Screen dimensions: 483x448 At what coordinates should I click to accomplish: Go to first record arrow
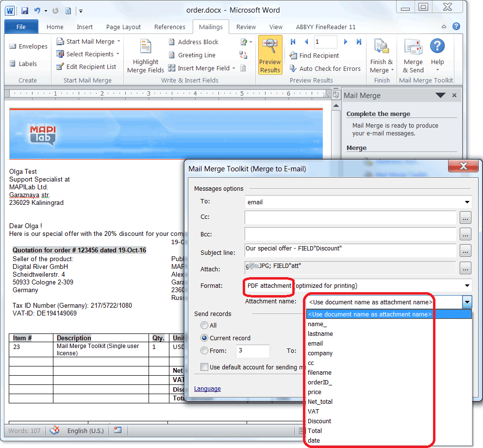pyautogui.click(x=293, y=42)
